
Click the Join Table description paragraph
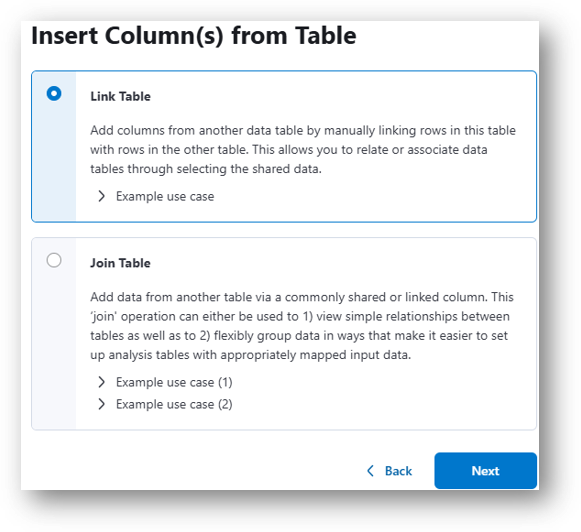[302, 326]
